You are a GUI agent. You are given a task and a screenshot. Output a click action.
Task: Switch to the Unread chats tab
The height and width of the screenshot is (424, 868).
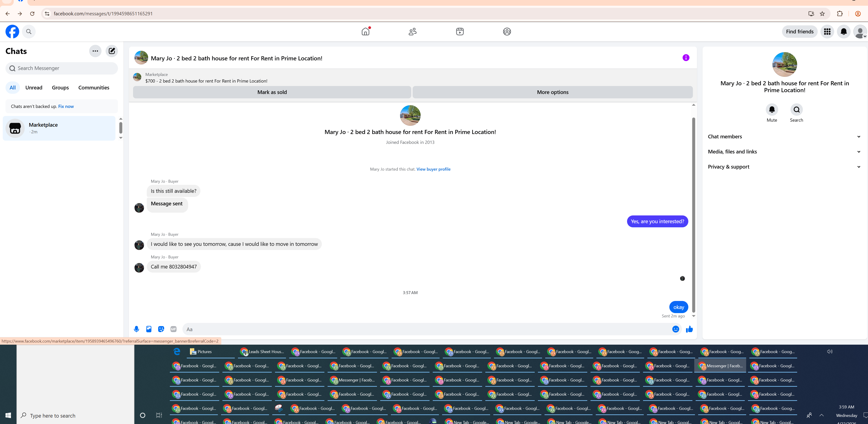[x=34, y=88]
